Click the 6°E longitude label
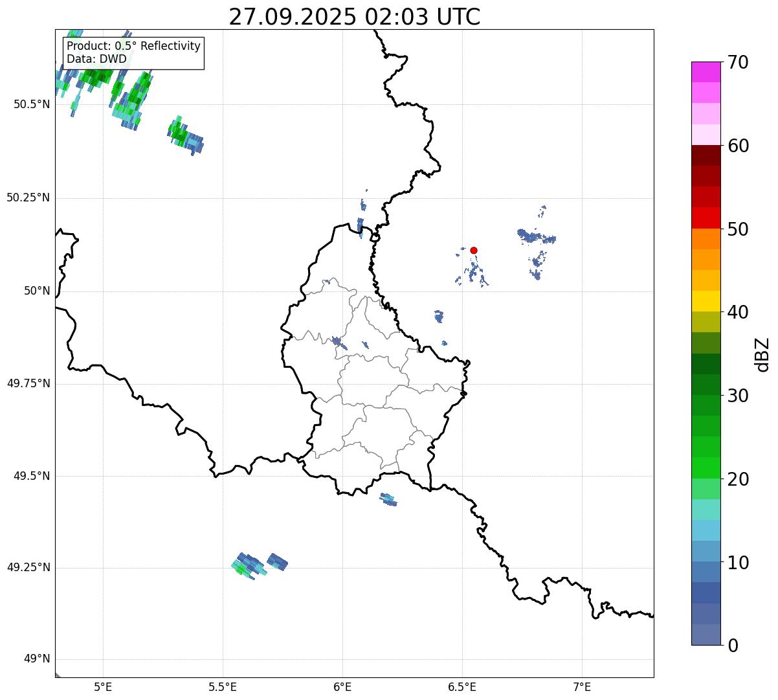This screenshot has width=778, height=700. coord(342,687)
